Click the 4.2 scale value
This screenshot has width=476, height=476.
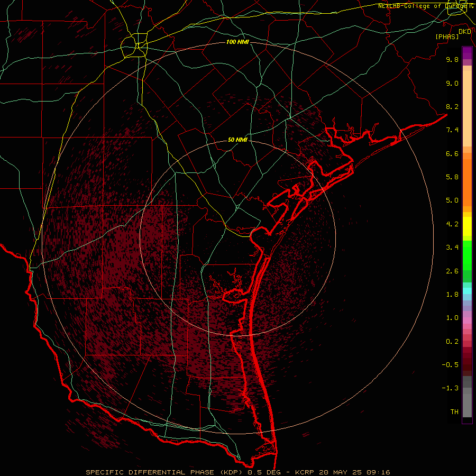tap(452, 224)
